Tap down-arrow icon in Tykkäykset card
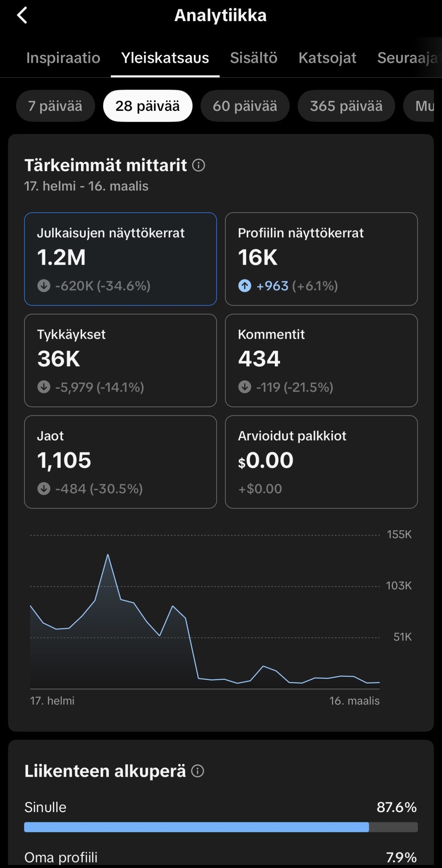The image size is (442, 868). (x=44, y=387)
